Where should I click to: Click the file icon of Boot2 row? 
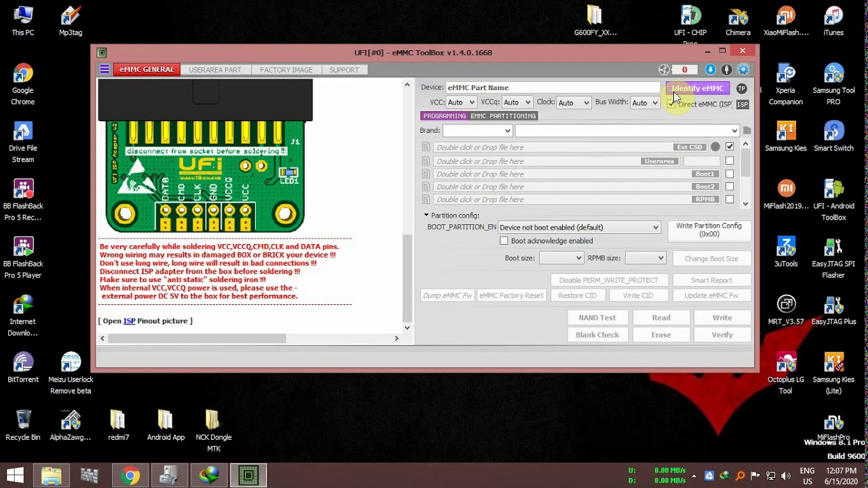coord(426,186)
